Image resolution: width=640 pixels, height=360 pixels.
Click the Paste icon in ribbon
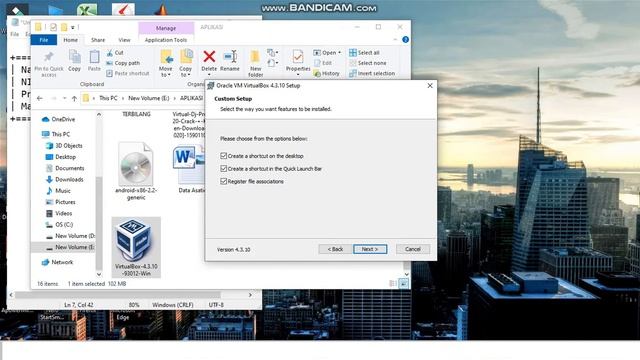[x=94, y=60]
